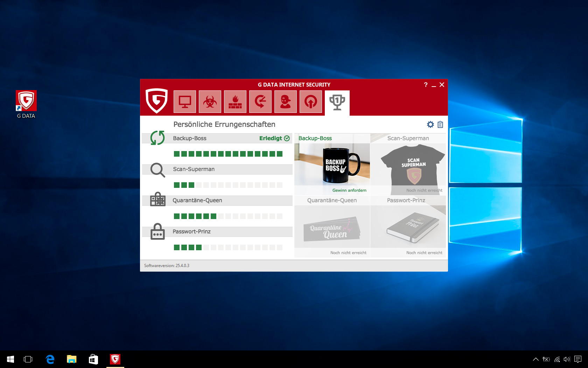Screen dimensions: 588x368
Task: Click the help question mark
Action: pos(426,85)
